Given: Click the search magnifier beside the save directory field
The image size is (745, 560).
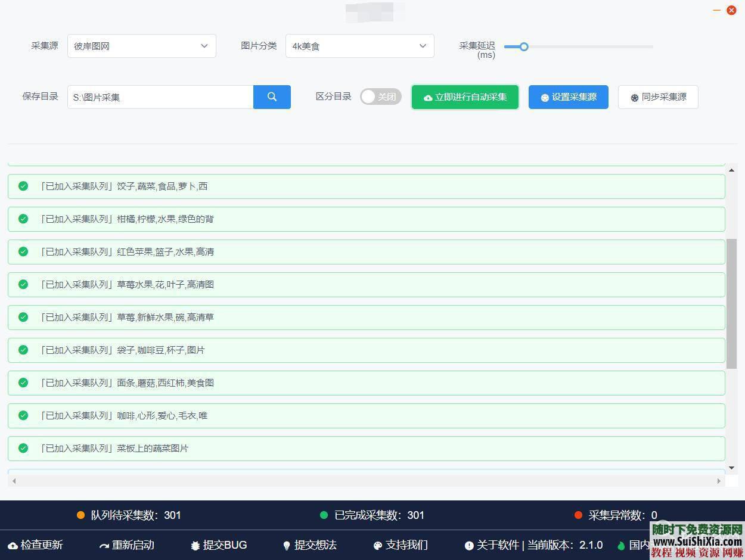Looking at the screenshot, I should 272,97.
